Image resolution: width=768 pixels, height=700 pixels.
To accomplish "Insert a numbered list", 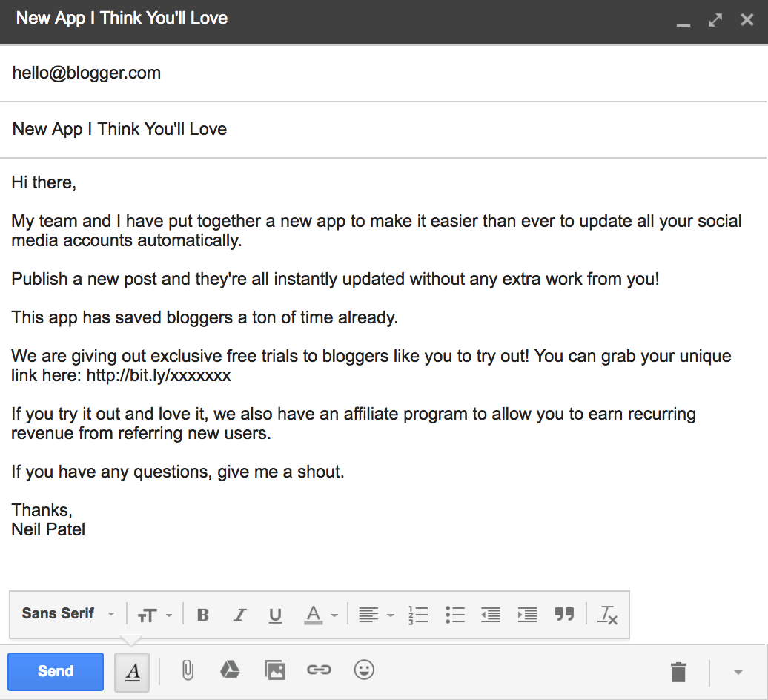I will (418, 615).
